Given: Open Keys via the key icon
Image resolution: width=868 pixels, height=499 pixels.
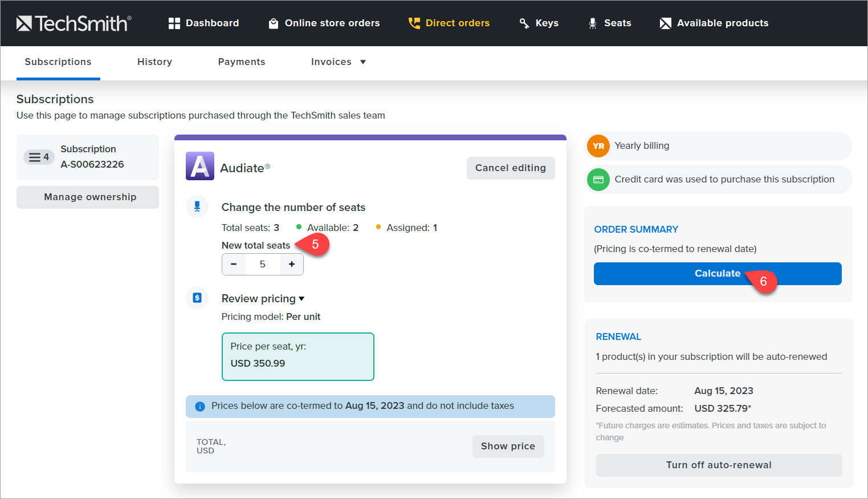Looking at the screenshot, I should click(524, 23).
